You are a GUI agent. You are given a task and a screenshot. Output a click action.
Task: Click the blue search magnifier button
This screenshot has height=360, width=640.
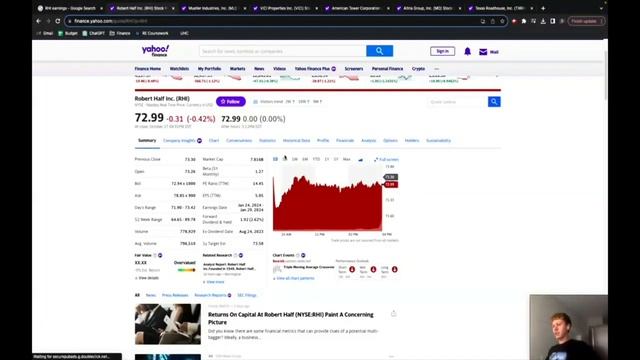[x=380, y=51]
